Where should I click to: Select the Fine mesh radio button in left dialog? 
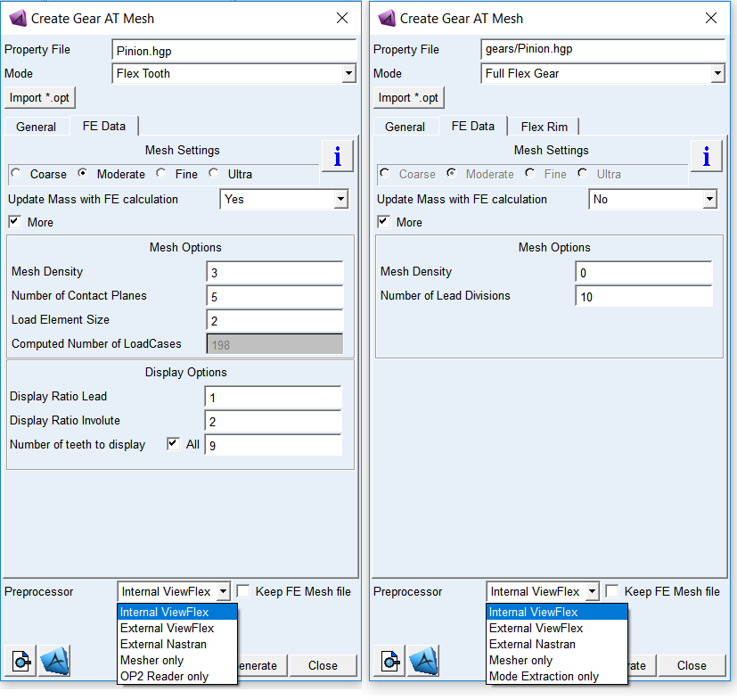(161, 173)
